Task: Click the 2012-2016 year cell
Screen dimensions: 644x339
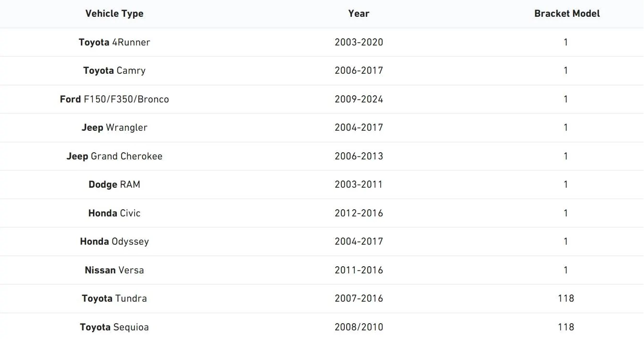Action: tap(359, 213)
